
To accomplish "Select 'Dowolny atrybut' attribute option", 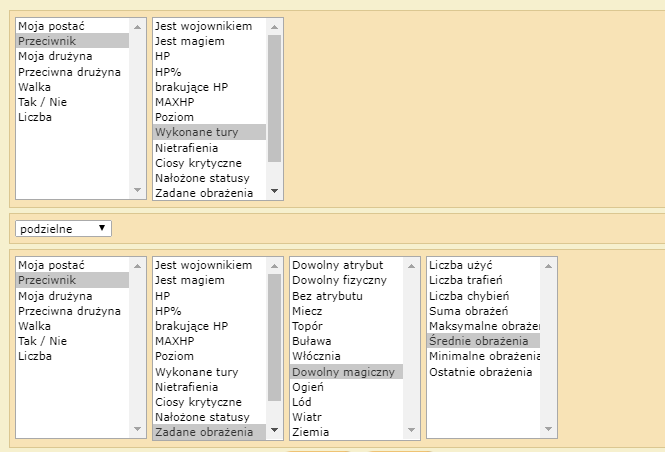I will click(346, 265).
